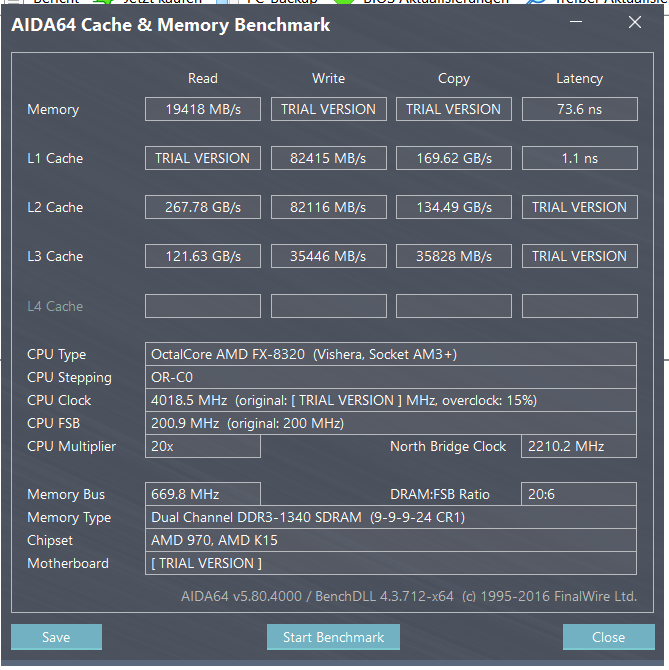Click the L1 Cache Write 82415 MB/s value
669x670 pixels.
pos(329,158)
